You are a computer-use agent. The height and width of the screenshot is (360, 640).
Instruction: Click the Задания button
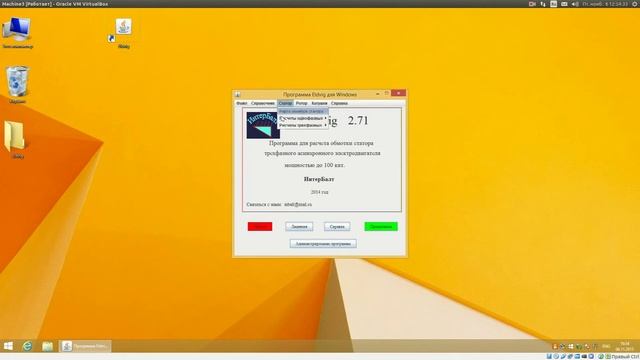point(299,226)
